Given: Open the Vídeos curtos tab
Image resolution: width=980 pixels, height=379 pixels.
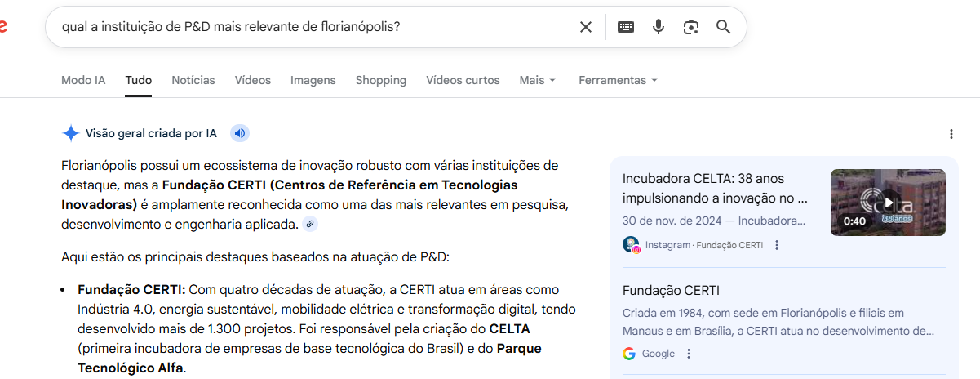Looking at the screenshot, I should (x=463, y=80).
